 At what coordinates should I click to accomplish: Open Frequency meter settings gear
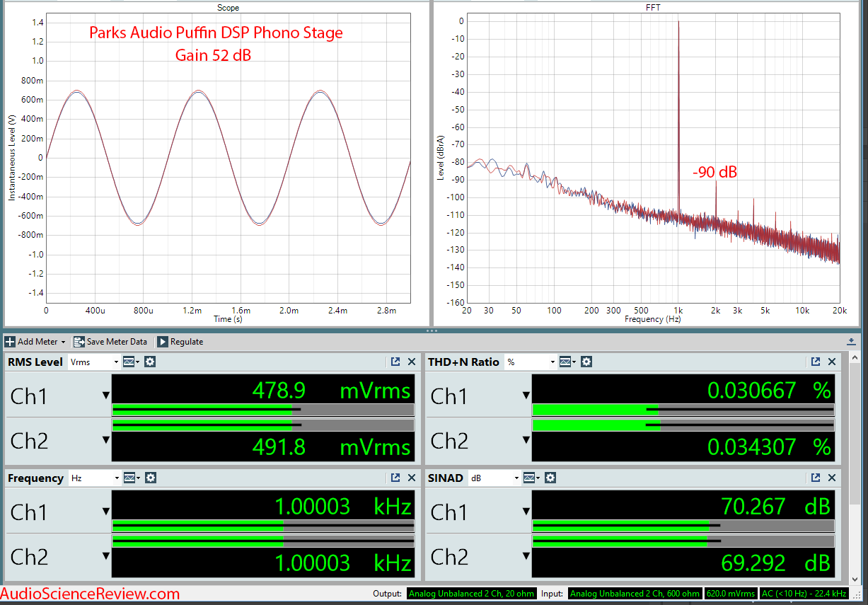[x=150, y=478]
